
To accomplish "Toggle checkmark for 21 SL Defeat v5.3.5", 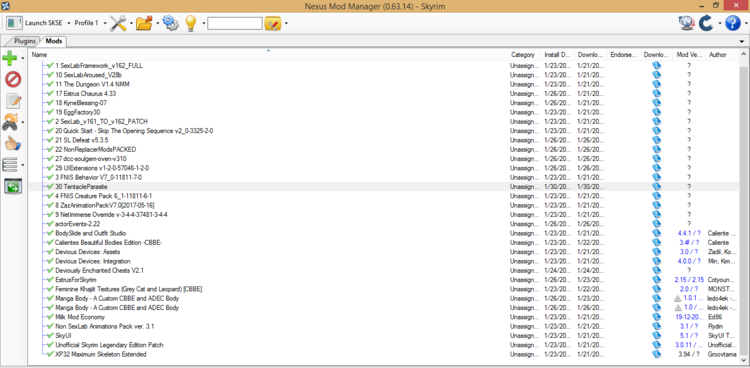I will (x=50, y=140).
